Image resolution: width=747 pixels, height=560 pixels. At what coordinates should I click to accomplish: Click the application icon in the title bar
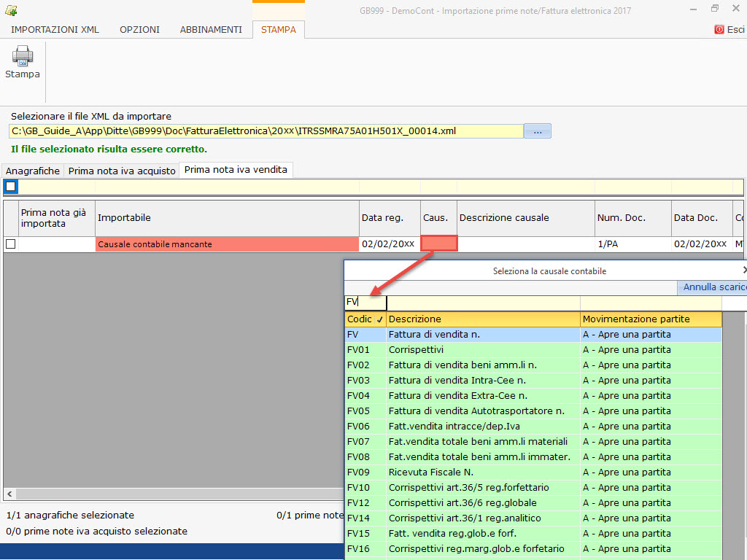pyautogui.click(x=11, y=11)
